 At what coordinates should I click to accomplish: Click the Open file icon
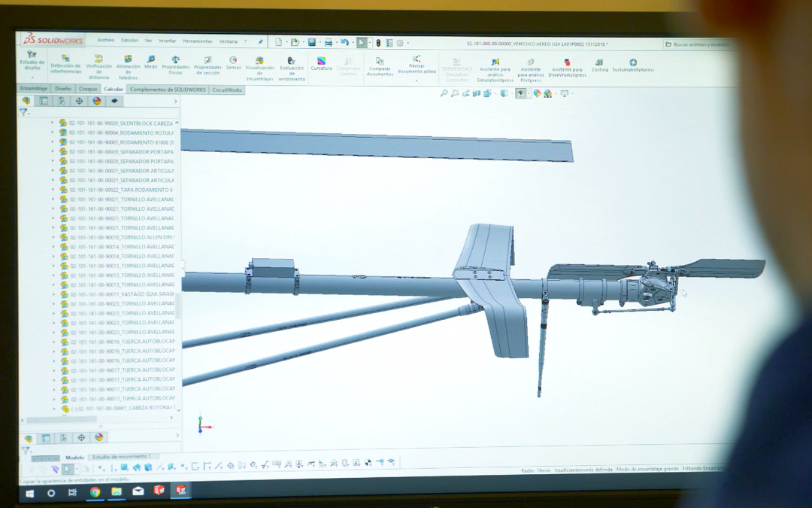pyautogui.click(x=295, y=42)
